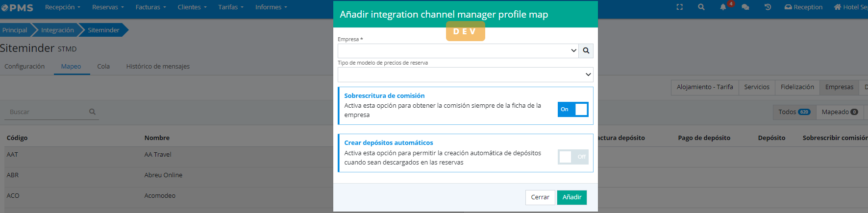Click the history clock icon

[x=768, y=7]
